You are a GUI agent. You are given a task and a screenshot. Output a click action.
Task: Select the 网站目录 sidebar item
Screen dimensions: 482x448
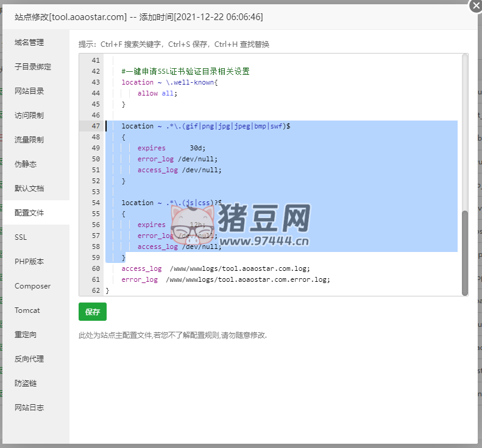pos(29,91)
